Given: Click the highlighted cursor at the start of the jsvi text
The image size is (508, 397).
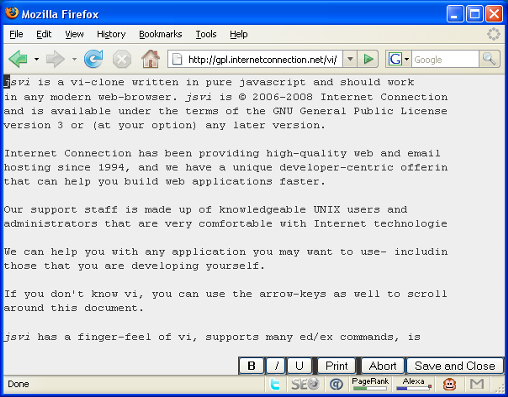Looking at the screenshot, I should pyautogui.click(x=7, y=82).
